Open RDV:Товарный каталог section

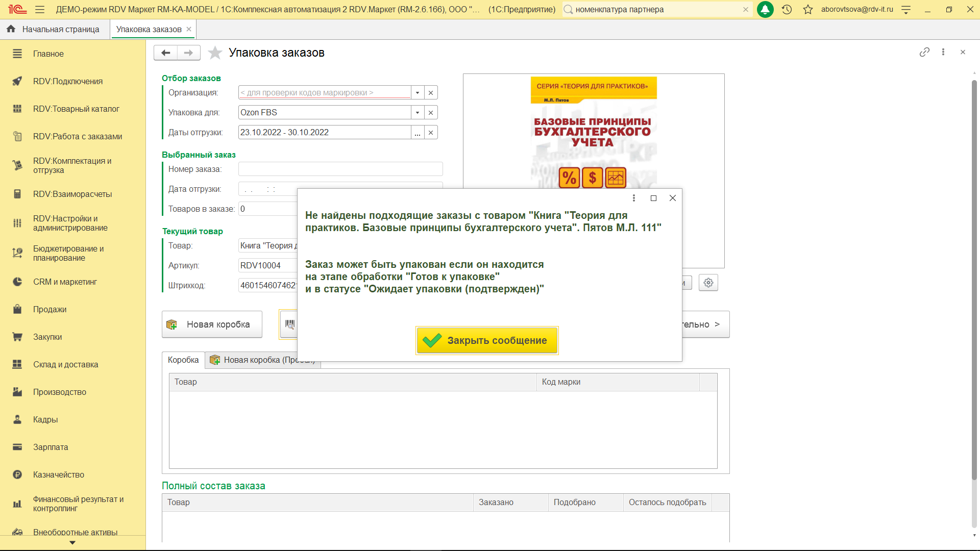pyautogui.click(x=76, y=109)
